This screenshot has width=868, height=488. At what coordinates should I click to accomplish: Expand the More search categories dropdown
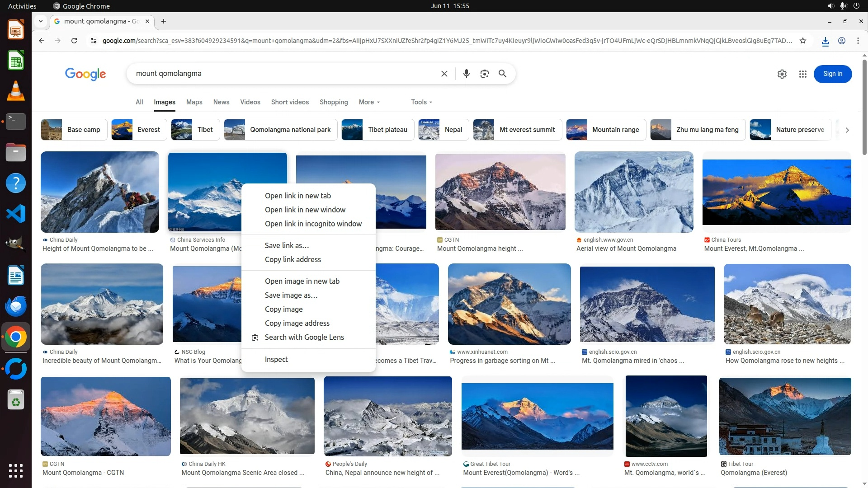(369, 102)
